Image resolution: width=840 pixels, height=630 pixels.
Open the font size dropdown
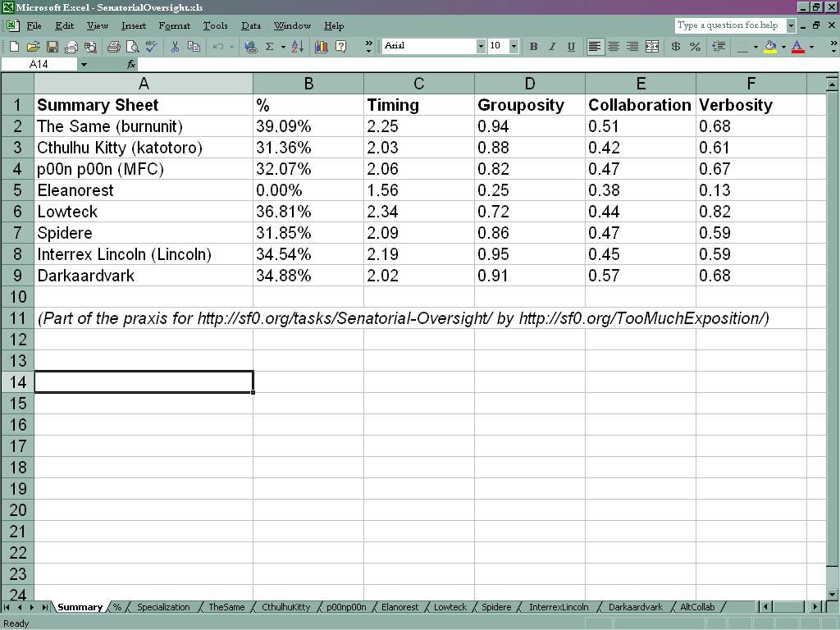(514, 47)
